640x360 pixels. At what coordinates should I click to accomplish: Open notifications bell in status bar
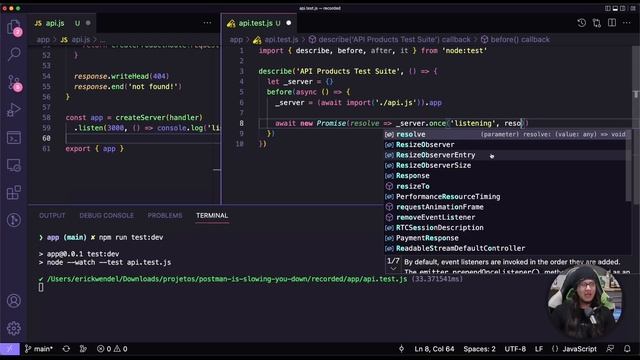tap(627, 349)
